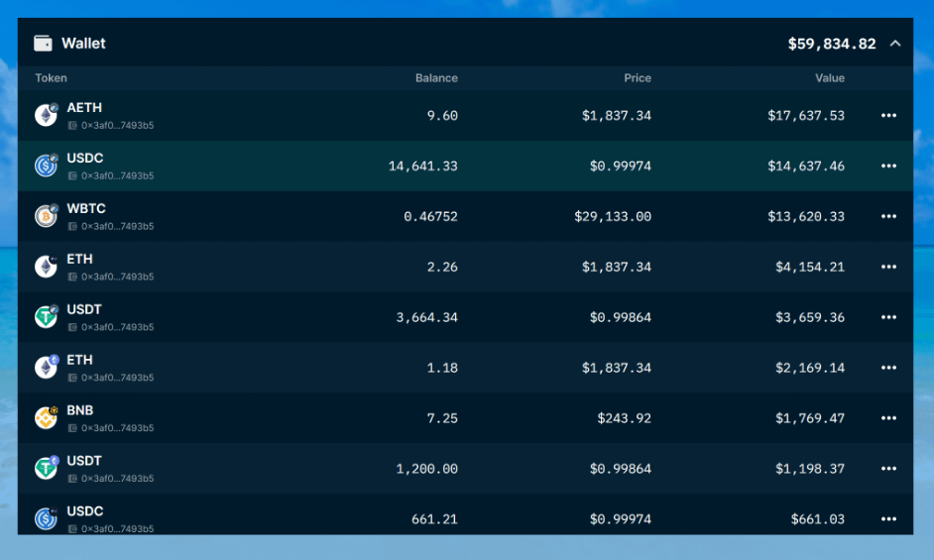
Task: Click the wallet address under WBTC
Action: [x=117, y=227]
